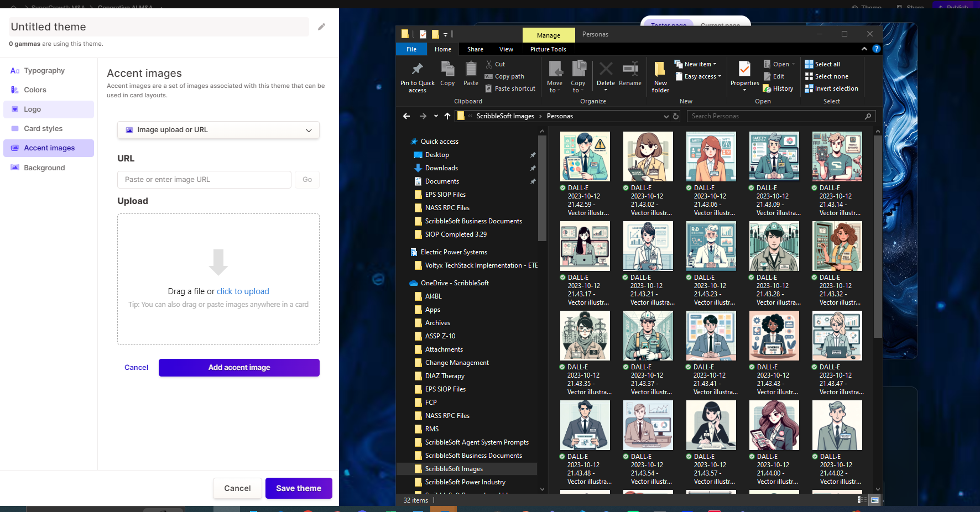Open OneDrive - ScribbleSoft tree node
This screenshot has width=980, height=512.
click(x=455, y=283)
